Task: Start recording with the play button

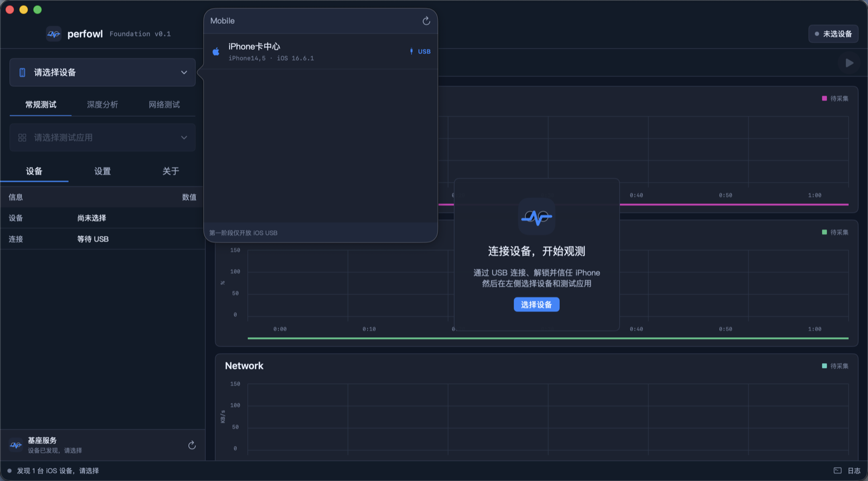Action: click(x=849, y=63)
